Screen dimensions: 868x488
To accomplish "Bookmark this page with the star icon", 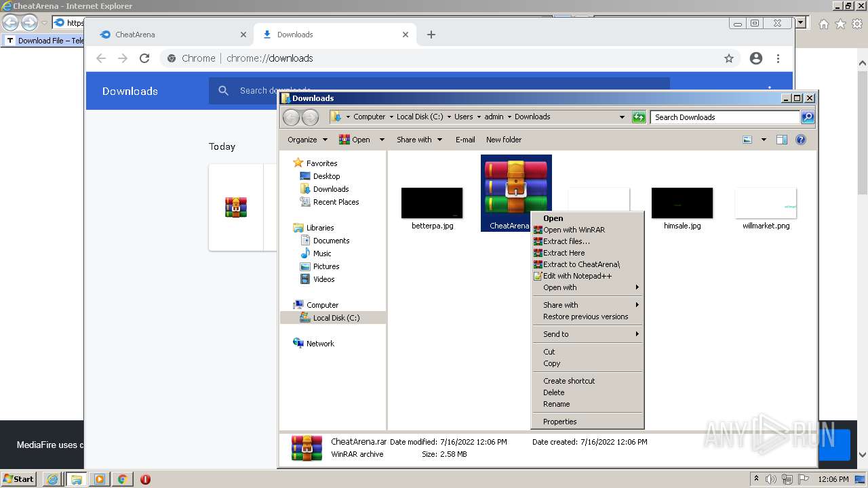I will (x=729, y=58).
